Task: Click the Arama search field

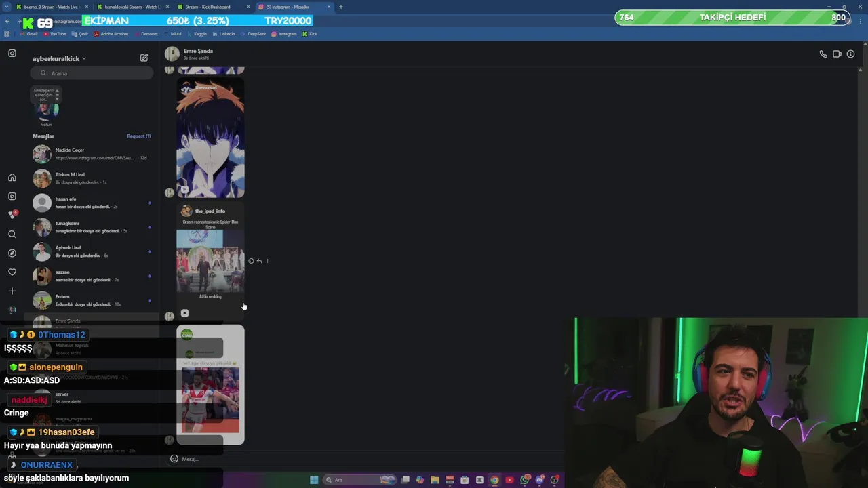Action: click(x=92, y=73)
